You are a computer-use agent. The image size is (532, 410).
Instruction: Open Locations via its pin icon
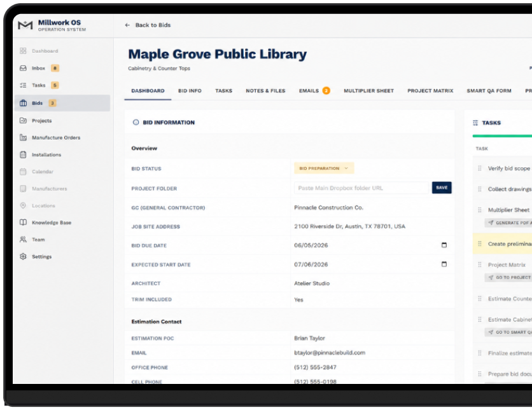23,206
